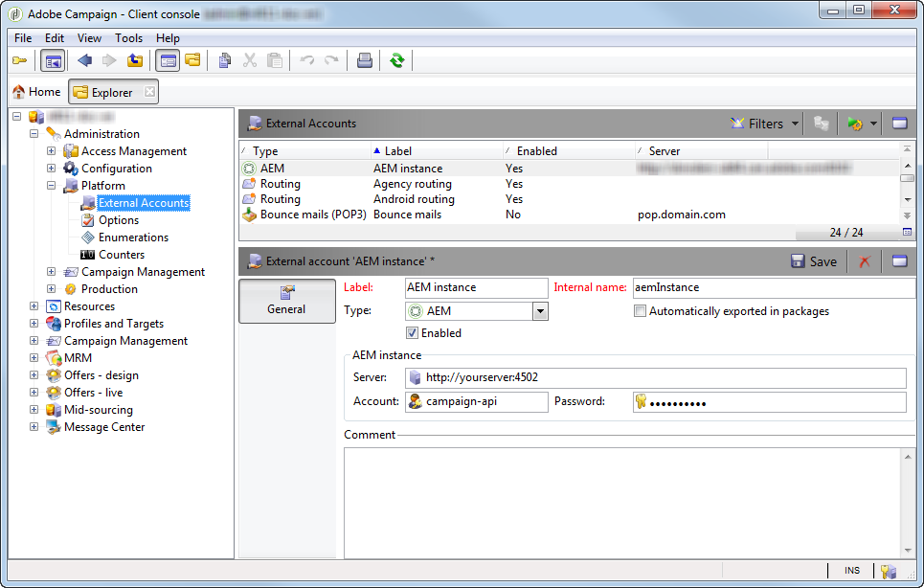Click the copy icon in toolbar

[224, 61]
